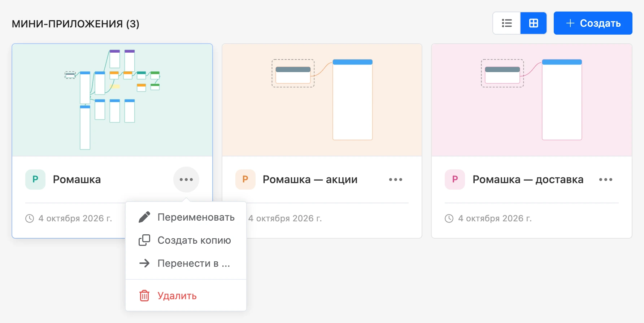The image size is (644, 323).
Task: Click the date on Ромашка — акции card
Action: pos(285,218)
